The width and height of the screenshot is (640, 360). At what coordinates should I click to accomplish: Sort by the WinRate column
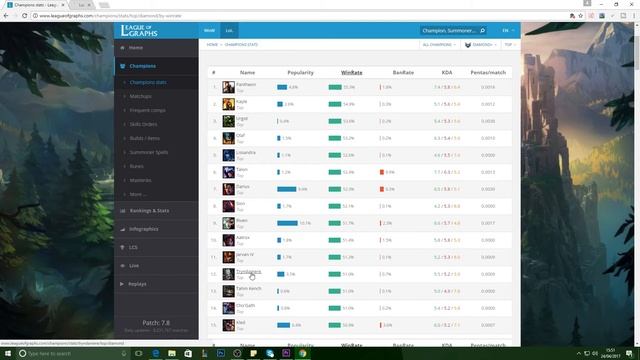(x=351, y=73)
